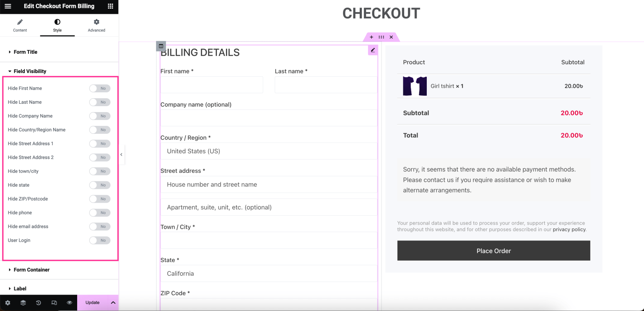This screenshot has width=644, height=311.
Task: Click the Update button
Action: point(92,303)
